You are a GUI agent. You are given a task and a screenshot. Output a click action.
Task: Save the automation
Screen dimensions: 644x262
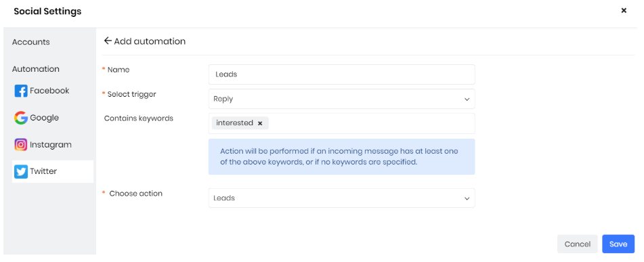pyautogui.click(x=618, y=244)
